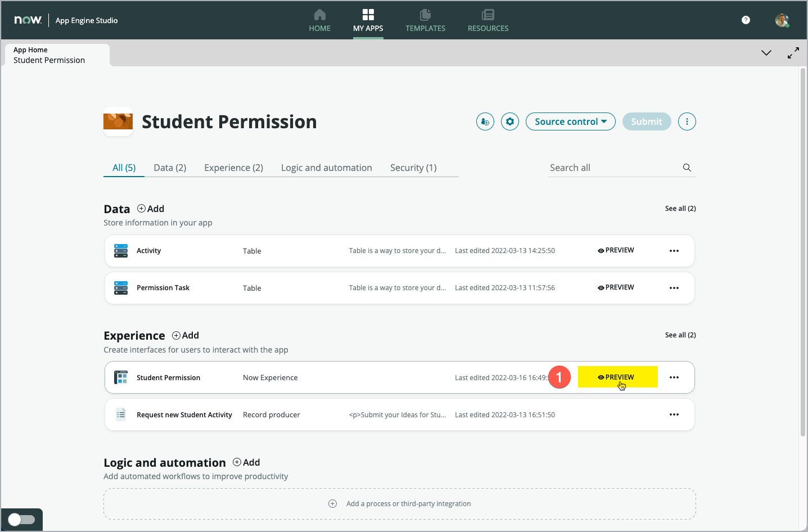Open more options for Permission Task row

[x=674, y=288]
